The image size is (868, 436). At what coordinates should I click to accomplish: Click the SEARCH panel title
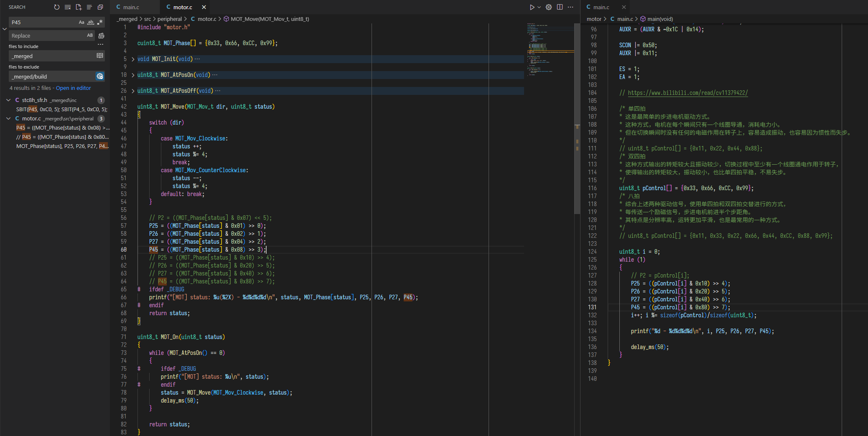coord(17,7)
